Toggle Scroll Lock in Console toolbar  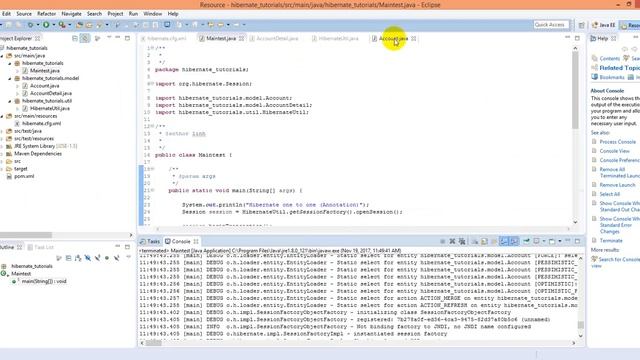(x=484, y=241)
